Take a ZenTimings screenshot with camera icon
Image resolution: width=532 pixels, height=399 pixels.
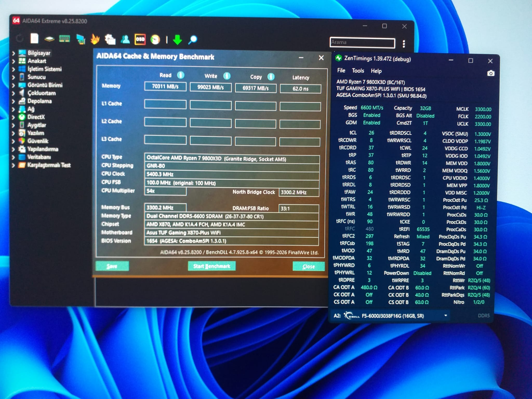coord(490,74)
